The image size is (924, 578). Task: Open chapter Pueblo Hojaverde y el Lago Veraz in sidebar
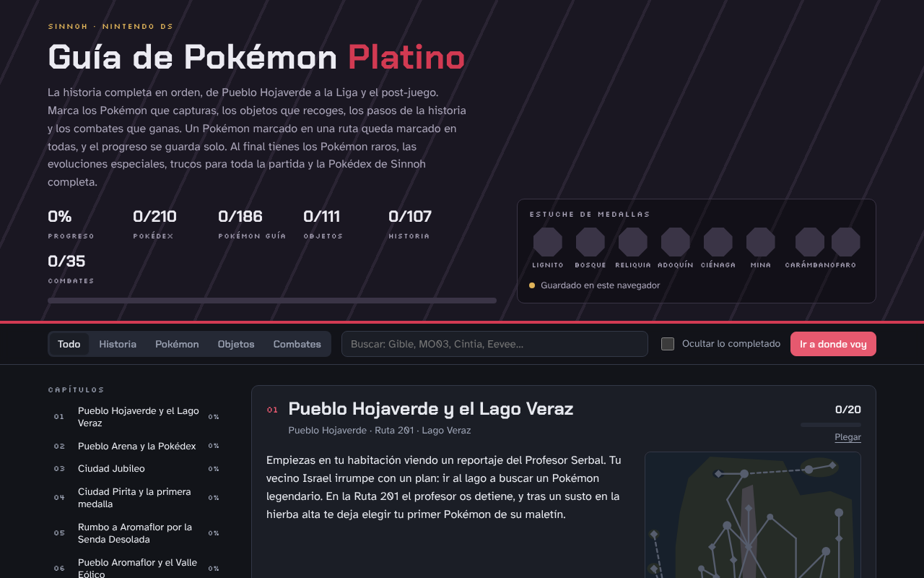pos(136,417)
